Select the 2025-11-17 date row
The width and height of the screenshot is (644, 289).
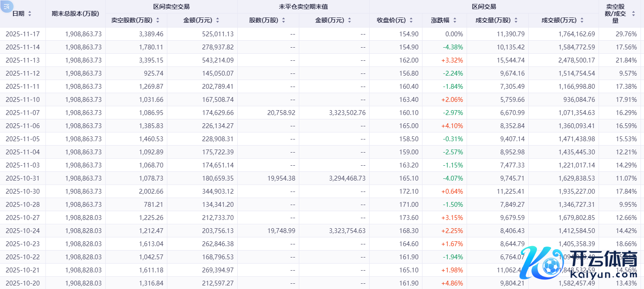[x=23, y=34]
